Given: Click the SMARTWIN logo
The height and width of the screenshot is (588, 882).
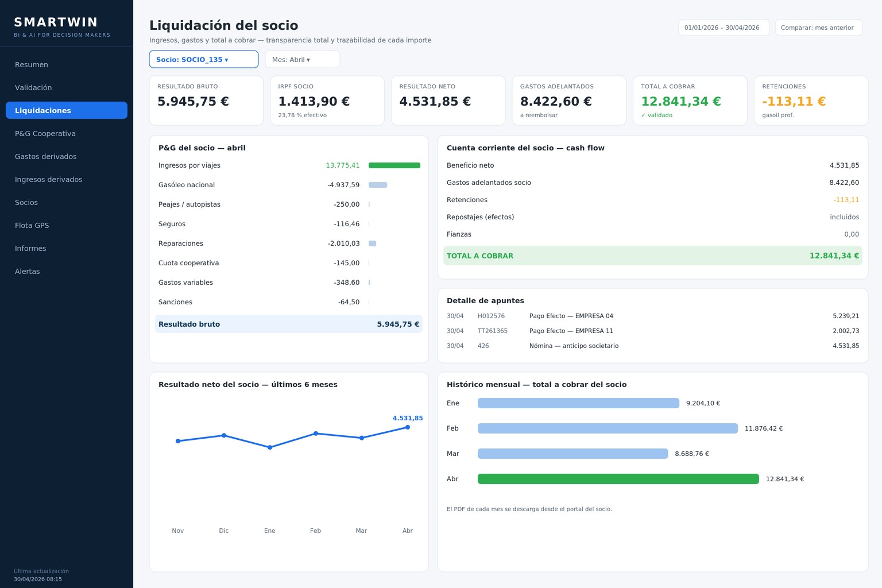Looking at the screenshot, I should (x=56, y=22).
